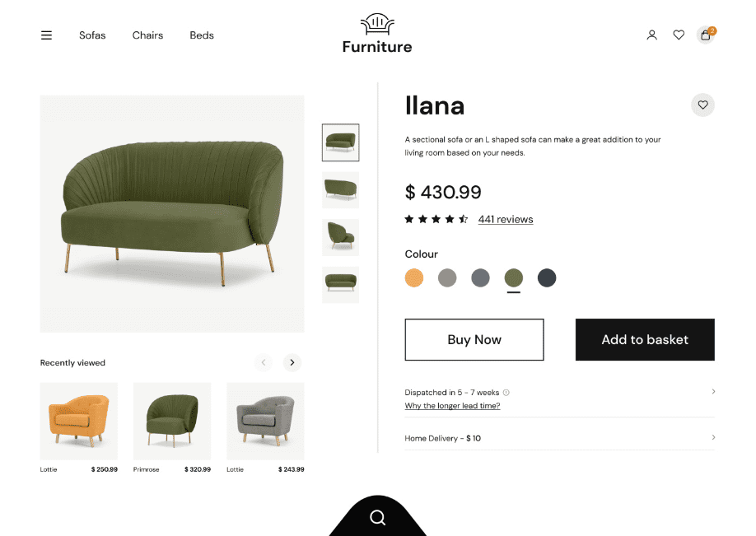
Task: Click the Furniture logo
Action: [x=377, y=35]
